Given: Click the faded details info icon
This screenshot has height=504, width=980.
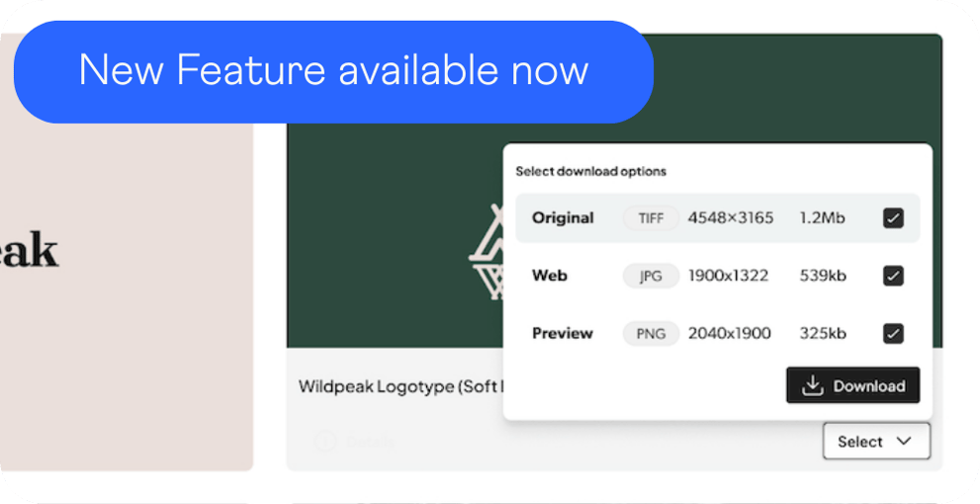Looking at the screenshot, I should tap(324, 442).
